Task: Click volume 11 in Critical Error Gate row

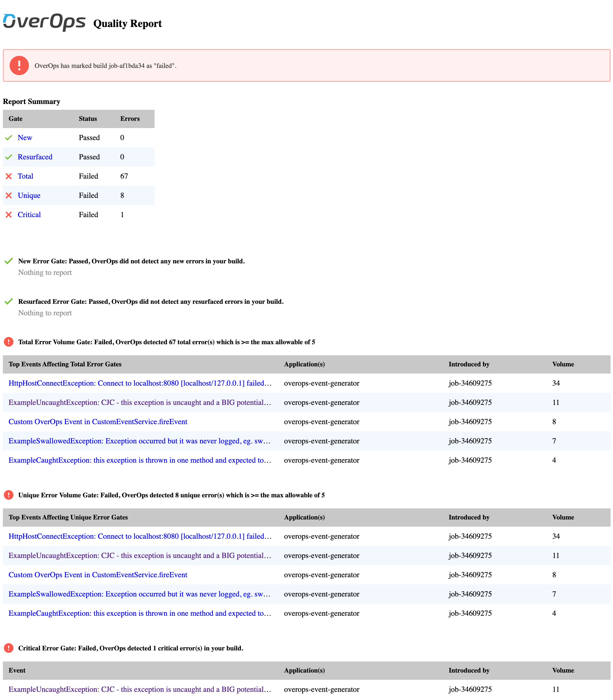Action: [556, 689]
